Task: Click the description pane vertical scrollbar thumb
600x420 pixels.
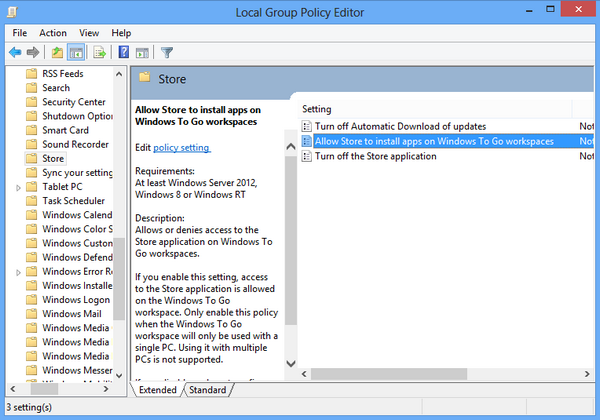Action: click(x=291, y=241)
